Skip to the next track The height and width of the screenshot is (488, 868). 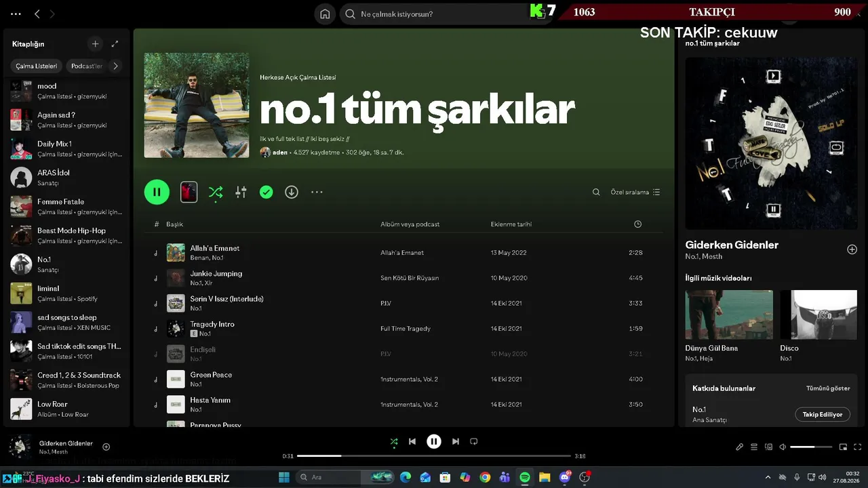pos(456,442)
